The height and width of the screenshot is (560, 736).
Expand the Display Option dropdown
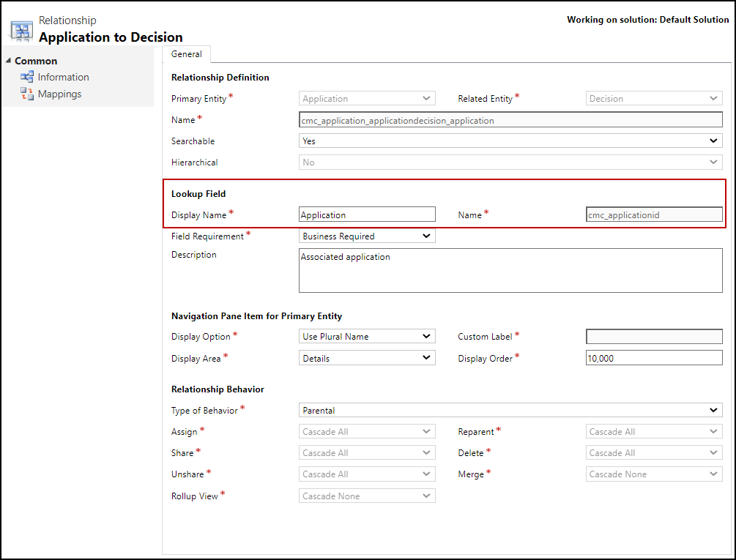point(367,337)
